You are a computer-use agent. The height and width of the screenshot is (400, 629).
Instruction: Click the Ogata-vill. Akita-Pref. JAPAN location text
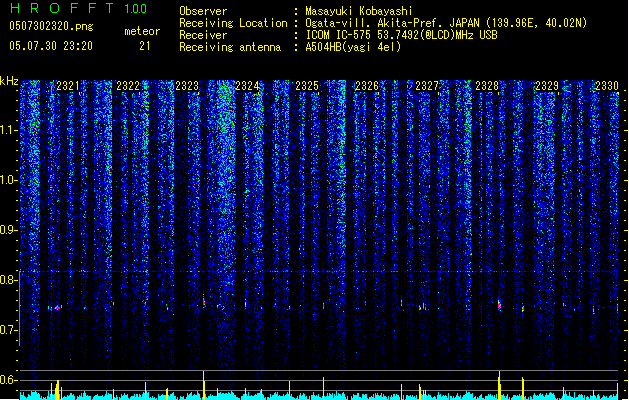(394, 23)
